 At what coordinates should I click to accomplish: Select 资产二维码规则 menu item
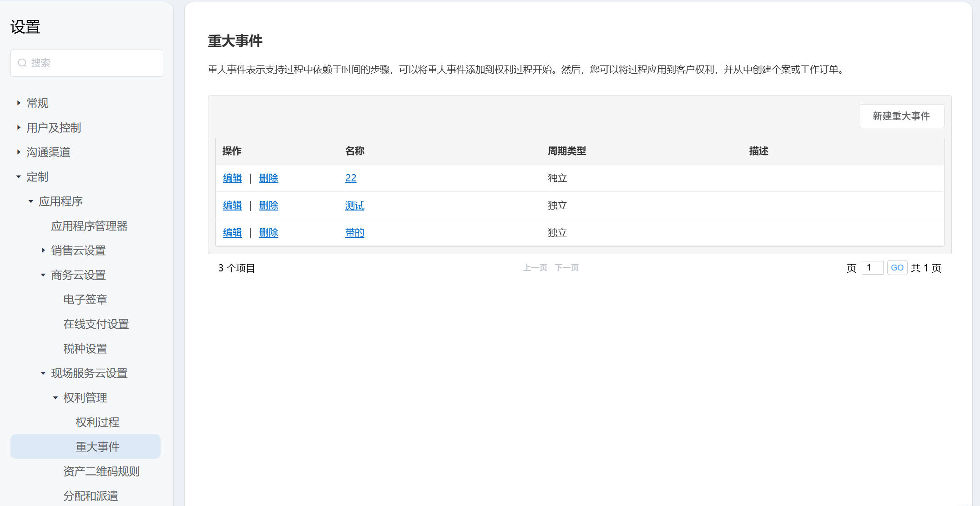101,471
